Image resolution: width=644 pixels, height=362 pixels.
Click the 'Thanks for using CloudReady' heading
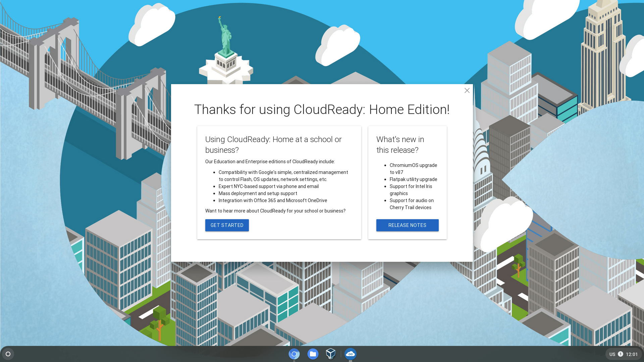(x=322, y=110)
